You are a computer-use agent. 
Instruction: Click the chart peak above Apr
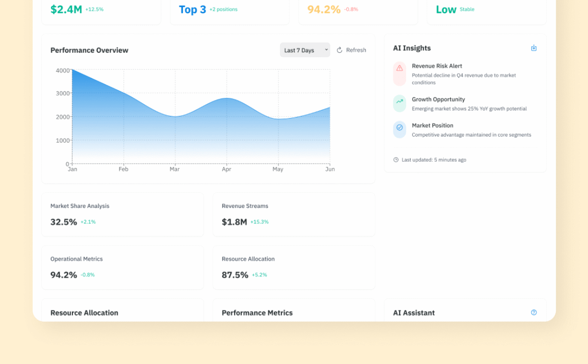227,98
